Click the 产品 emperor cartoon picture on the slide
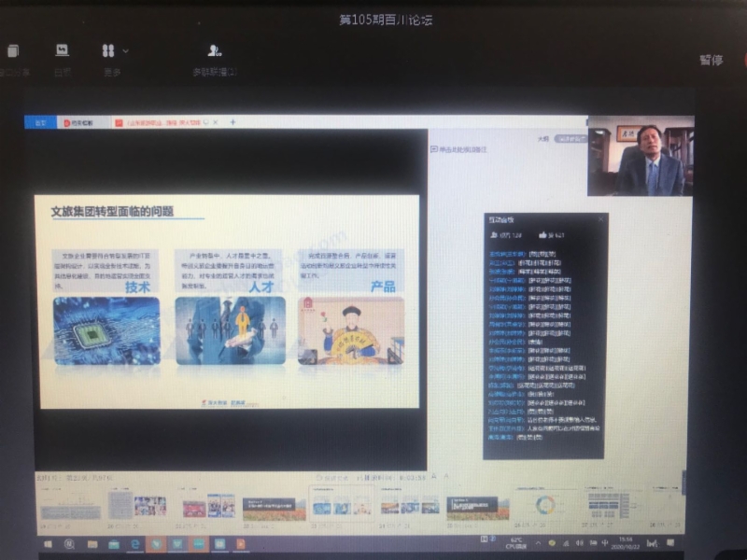Screen dimensions: 747x560 (351, 330)
